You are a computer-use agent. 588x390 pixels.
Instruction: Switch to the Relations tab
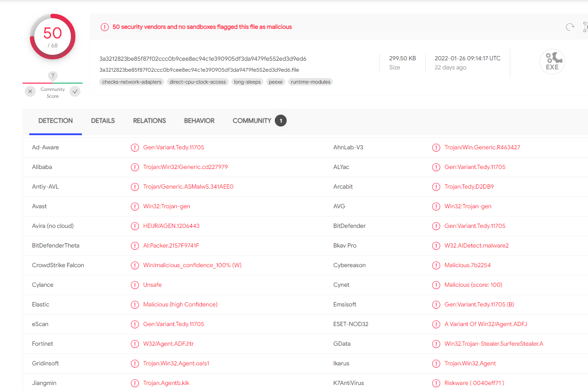pyautogui.click(x=150, y=121)
